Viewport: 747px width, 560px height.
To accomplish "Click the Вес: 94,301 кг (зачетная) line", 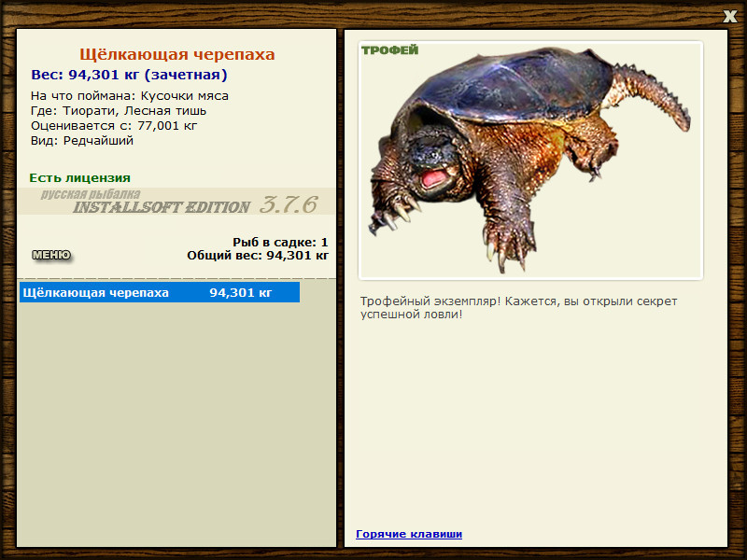I will click(129, 75).
